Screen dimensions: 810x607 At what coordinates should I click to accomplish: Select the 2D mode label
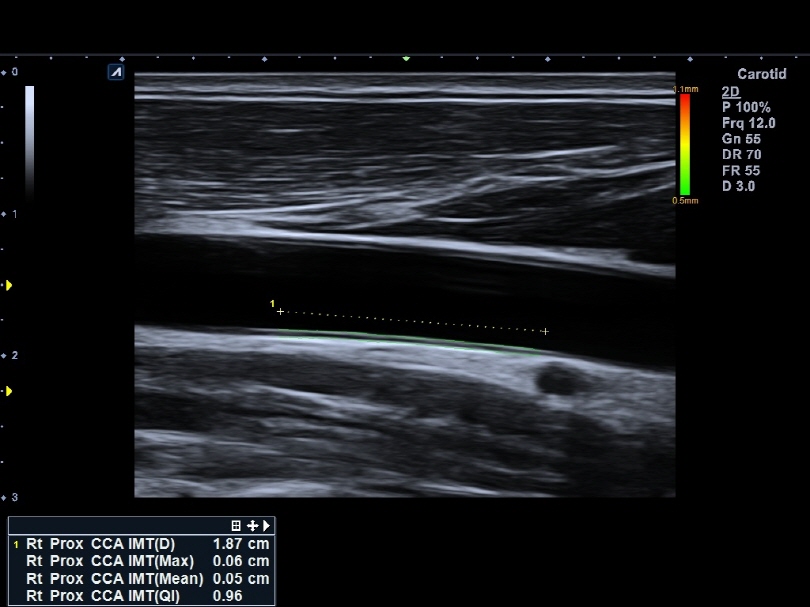730,90
